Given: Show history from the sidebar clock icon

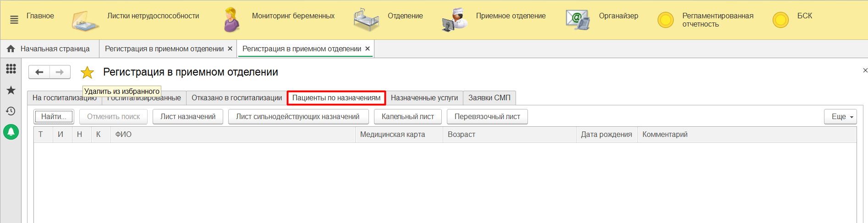Looking at the screenshot, I should (x=11, y=111).
